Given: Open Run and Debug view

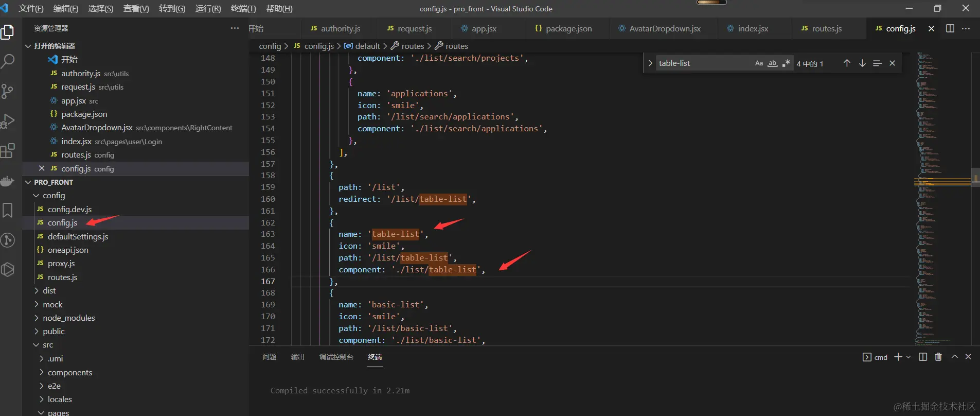Looking at the screenshot, I should pos(8,121).
